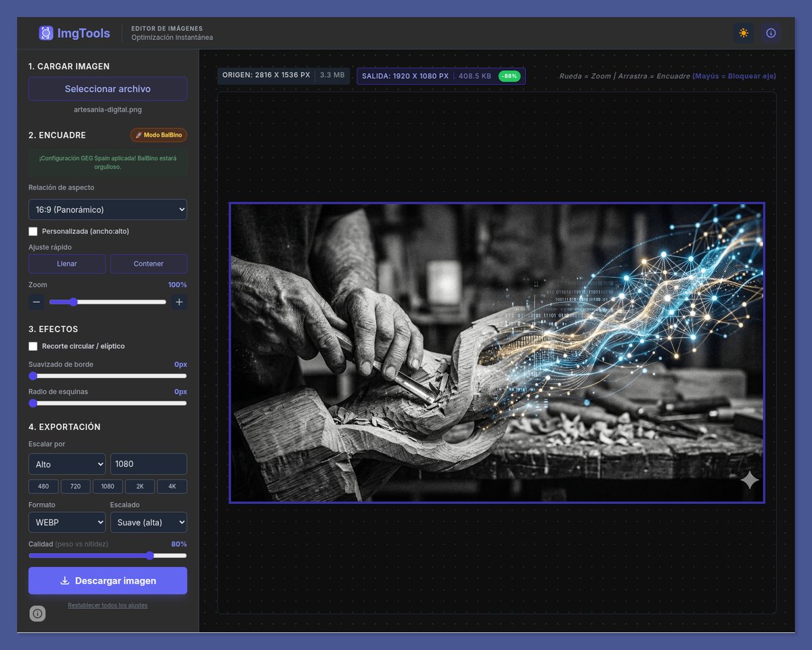The width and height of the screenshot is (812, 650).
Task: Click the Descargar imagen button
Action: click(107, 580)
